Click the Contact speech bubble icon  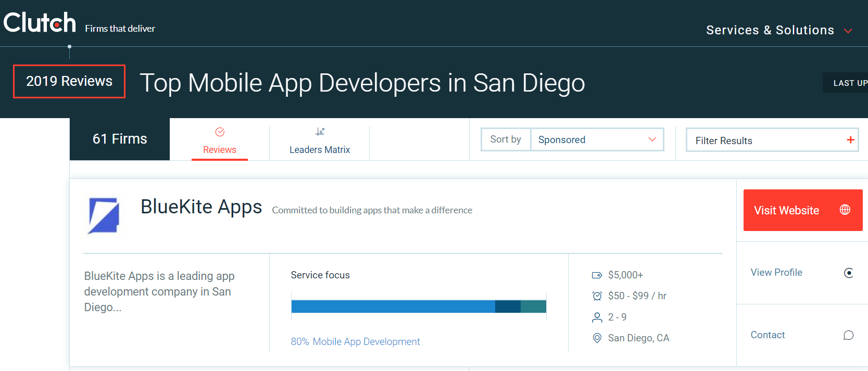849,335
